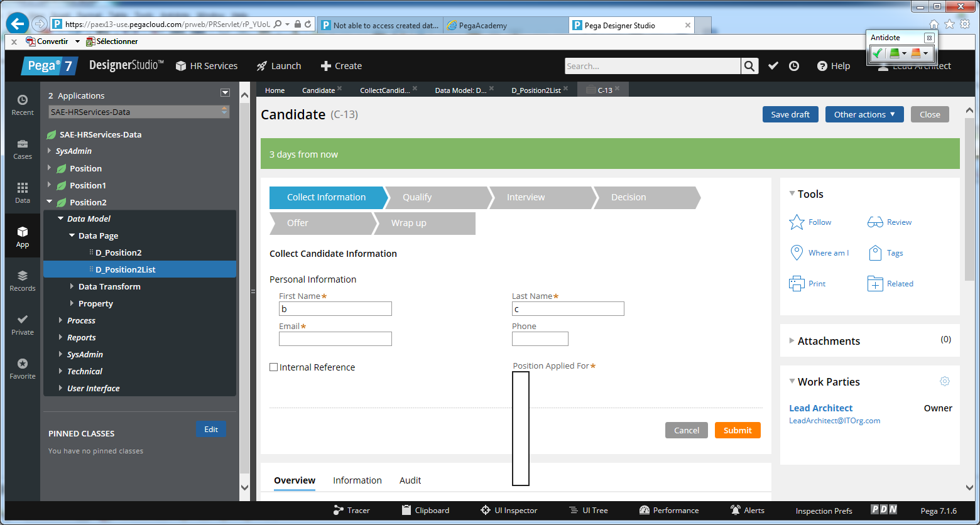The height and width of the screenshot is (525, 980).
Task: Select the D_Position2List data page
Action: (x=125, y=269)
